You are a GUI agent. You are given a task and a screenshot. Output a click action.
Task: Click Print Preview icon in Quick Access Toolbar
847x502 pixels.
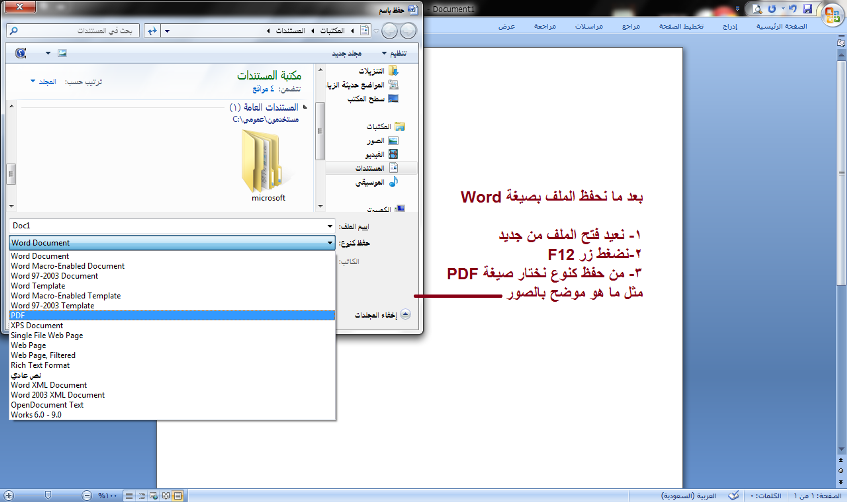click(x=757, y=9)
